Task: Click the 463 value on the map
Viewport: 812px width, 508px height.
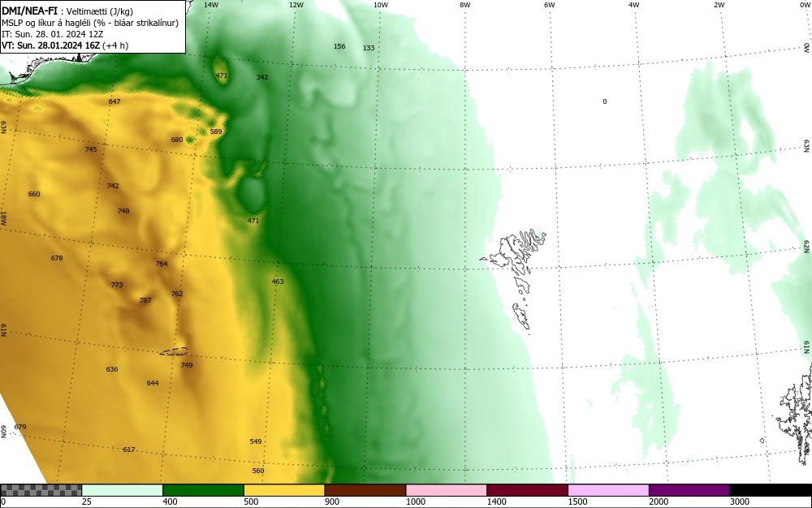Action: point(278,282)
